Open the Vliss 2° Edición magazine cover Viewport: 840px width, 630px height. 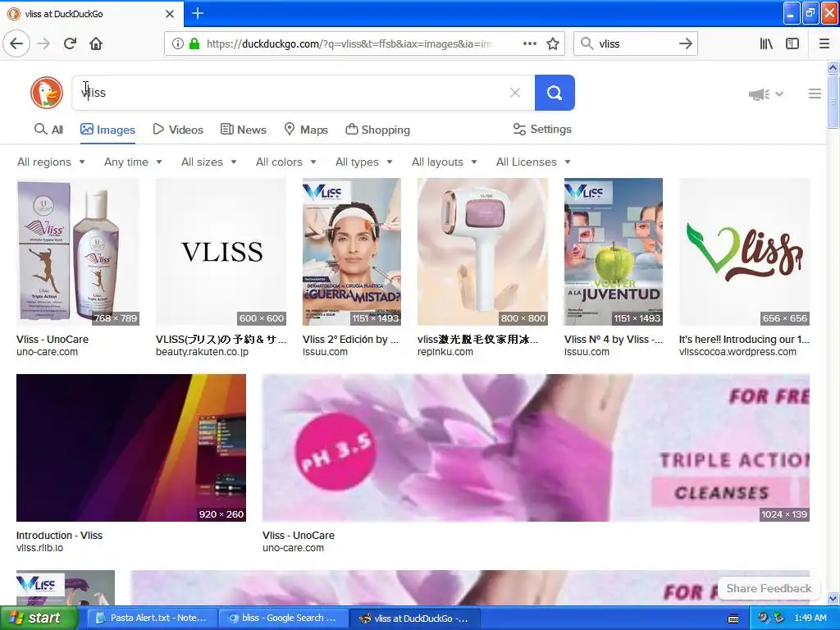[351, 252]
